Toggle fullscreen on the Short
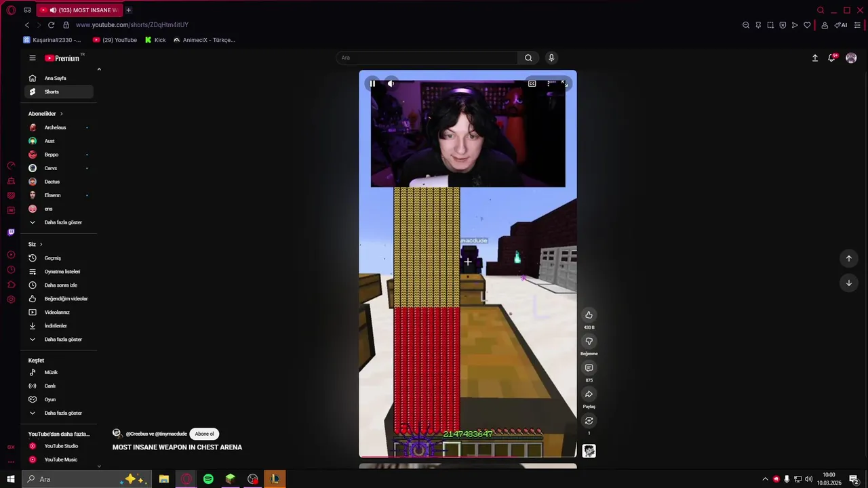 (x=564, y=83)
